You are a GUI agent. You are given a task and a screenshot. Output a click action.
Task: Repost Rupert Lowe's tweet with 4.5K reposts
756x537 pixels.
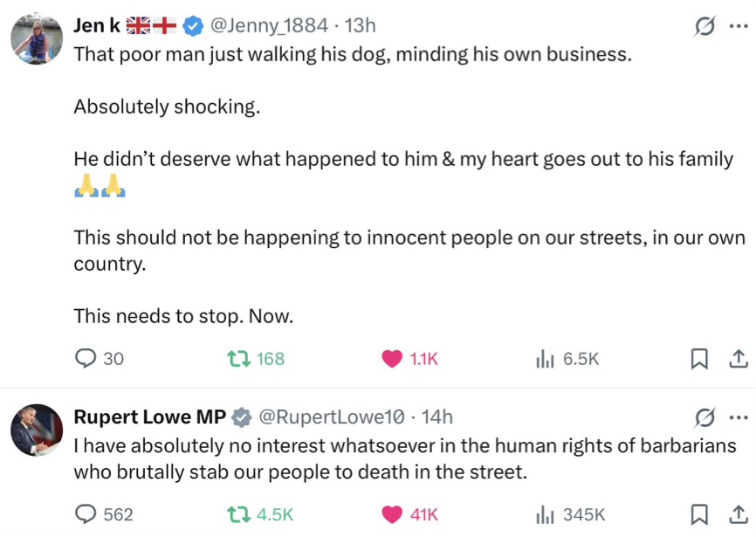coord(237,514)
